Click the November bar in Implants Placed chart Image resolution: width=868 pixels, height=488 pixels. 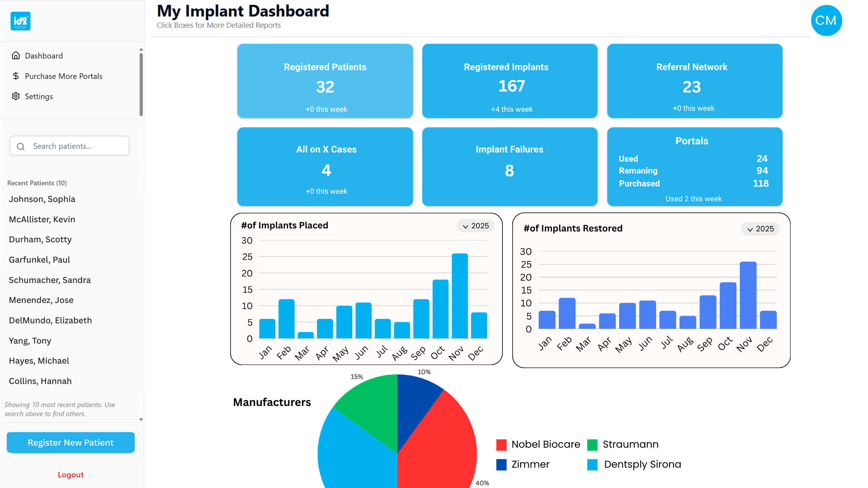460,297
